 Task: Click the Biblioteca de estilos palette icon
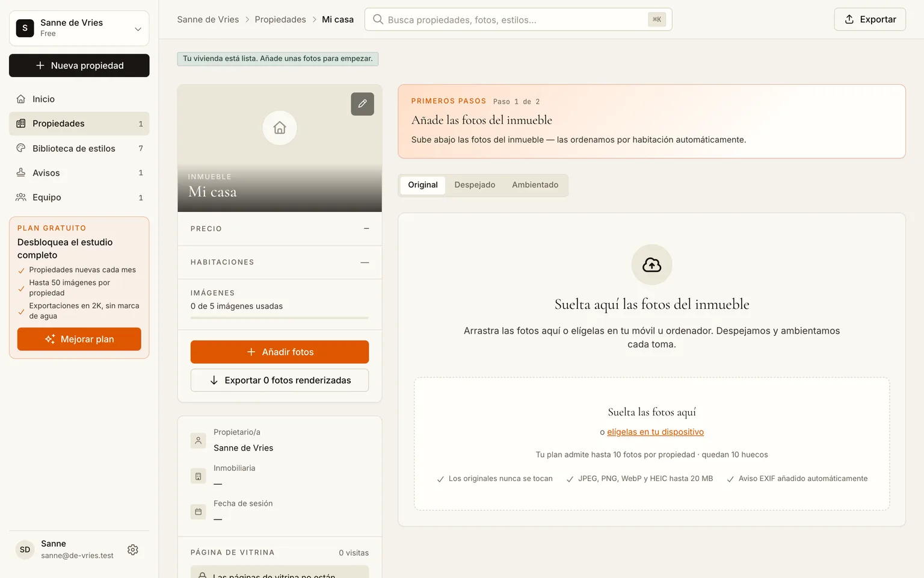click(x=21, y=148)
